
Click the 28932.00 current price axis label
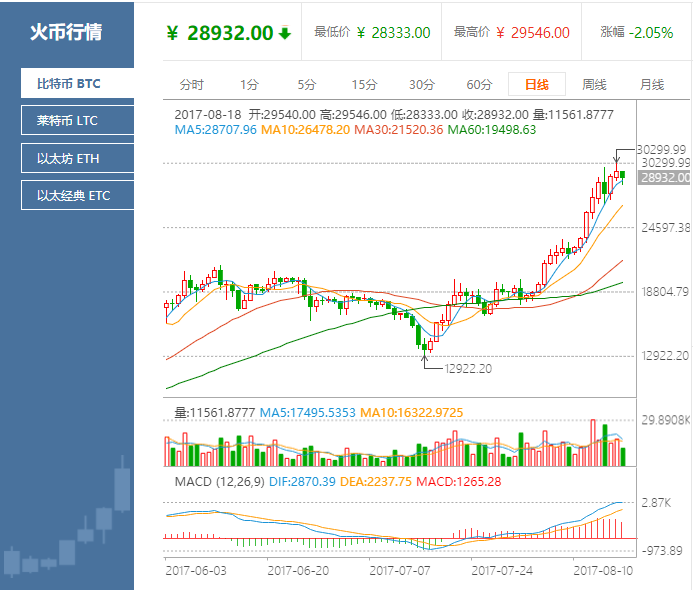tap(665, 177)
